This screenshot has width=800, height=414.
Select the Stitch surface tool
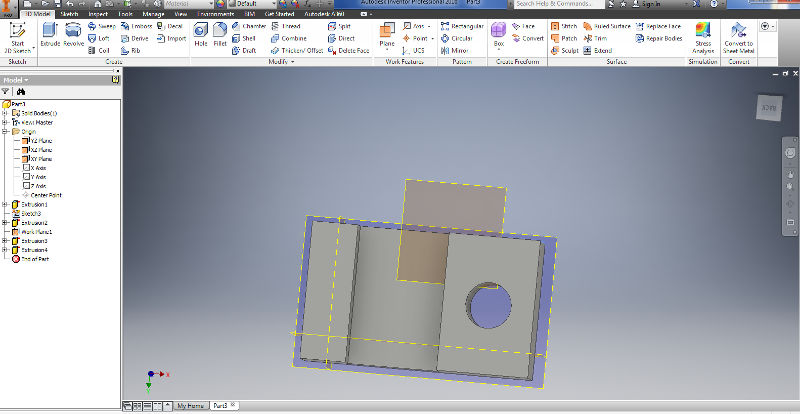564,26
